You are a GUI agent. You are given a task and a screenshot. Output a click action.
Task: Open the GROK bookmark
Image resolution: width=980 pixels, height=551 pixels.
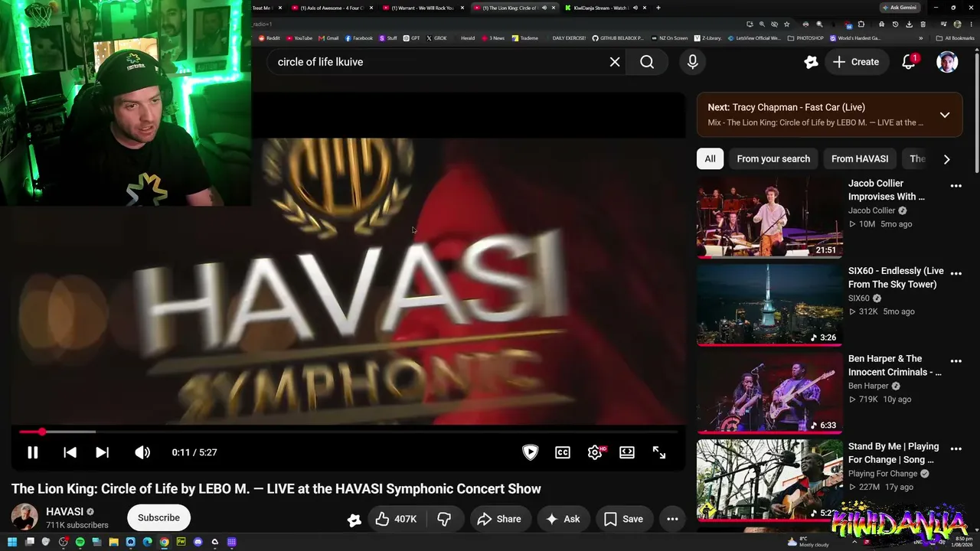coord(436,37)
